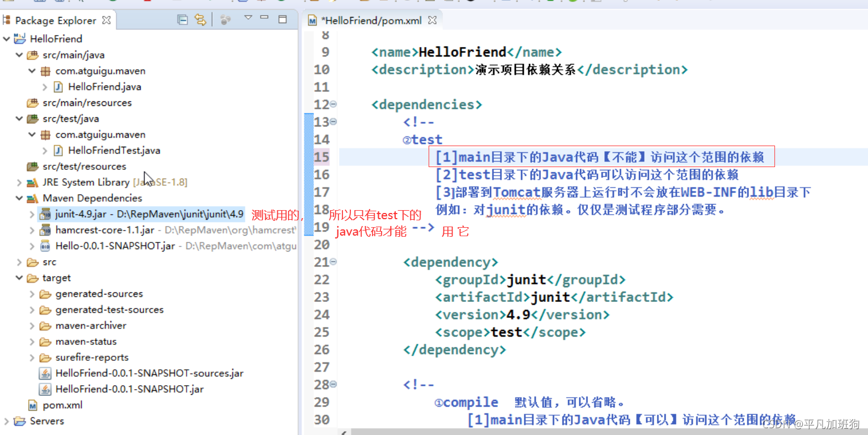Viewport: 868px width, 435px height.
Task: Expand JRE System Library node
Action: [x=19, y=182]
